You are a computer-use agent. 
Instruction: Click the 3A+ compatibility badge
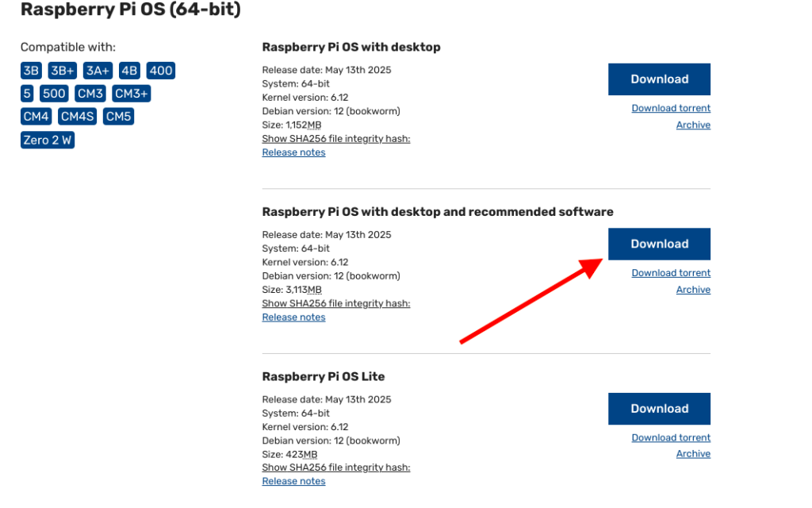(98, 71)
